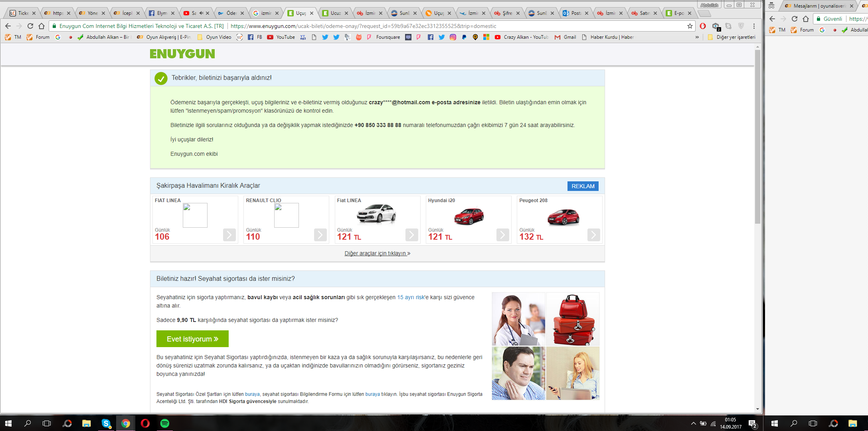Open the RENAULT CLIO 110 car arrow
The image size is (868, 431).
(320, 235)
